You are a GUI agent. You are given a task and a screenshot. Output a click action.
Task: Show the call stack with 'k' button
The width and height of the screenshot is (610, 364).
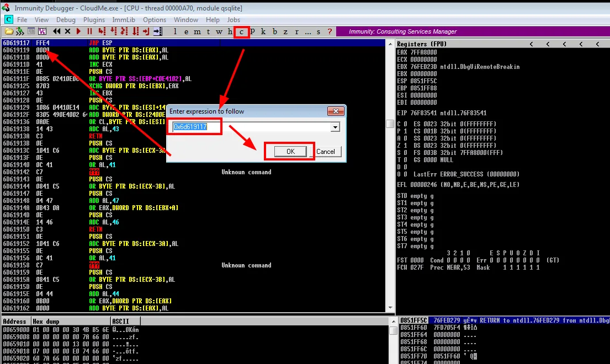pos(263,31)
